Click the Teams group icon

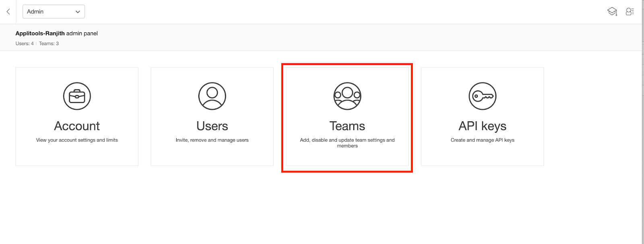[347, 96]
